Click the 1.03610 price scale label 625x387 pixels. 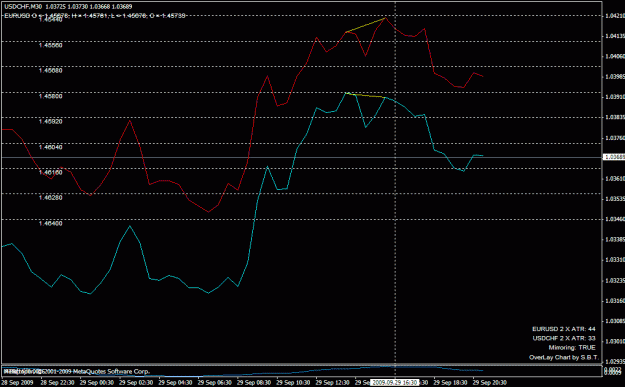(615, 179)
